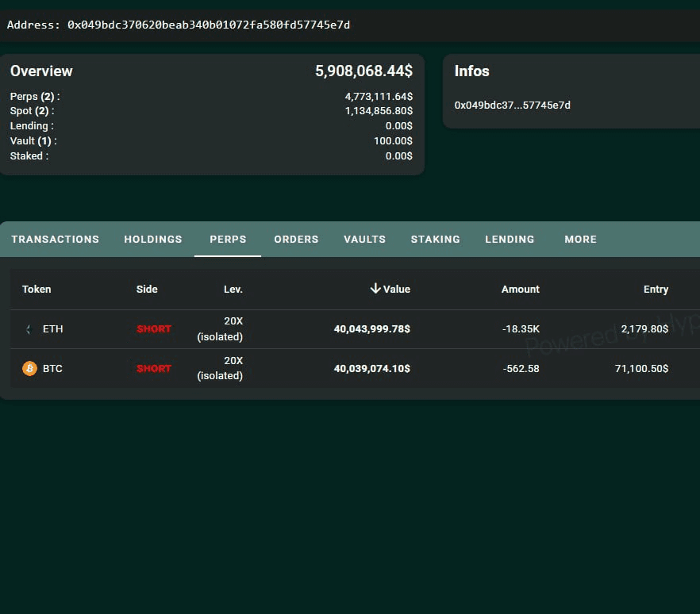Select the Perps tab
700x614 pixels.
pyautogui.click(x=228, y=239)
